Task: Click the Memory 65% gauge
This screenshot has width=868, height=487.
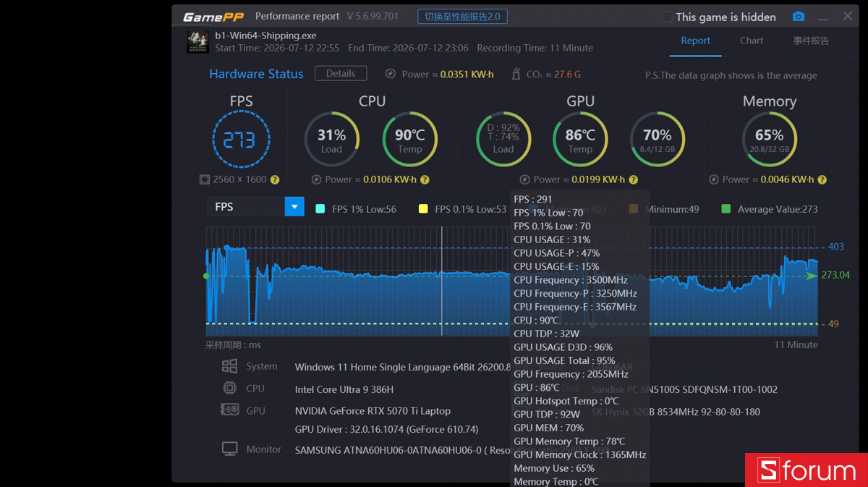Action: coord(770,139)
